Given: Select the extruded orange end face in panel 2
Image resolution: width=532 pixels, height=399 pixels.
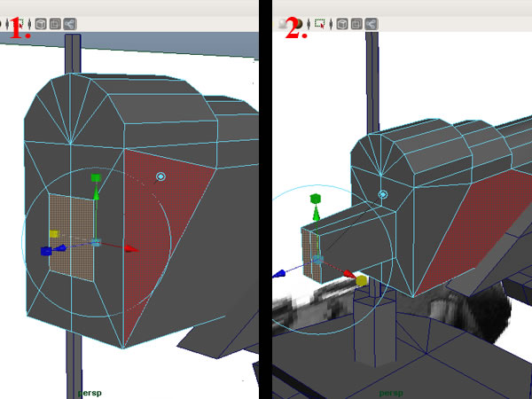Looking at the screenshot, I should coord(311,256).
